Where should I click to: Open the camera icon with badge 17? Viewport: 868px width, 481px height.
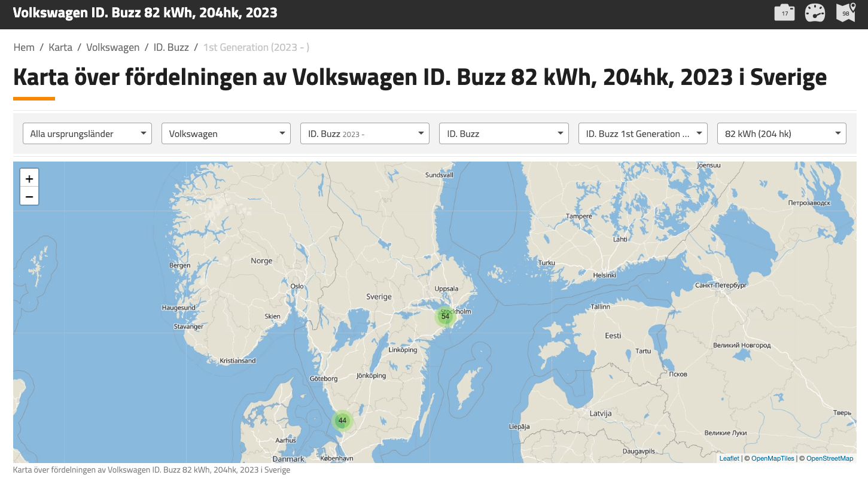[784, 13]
